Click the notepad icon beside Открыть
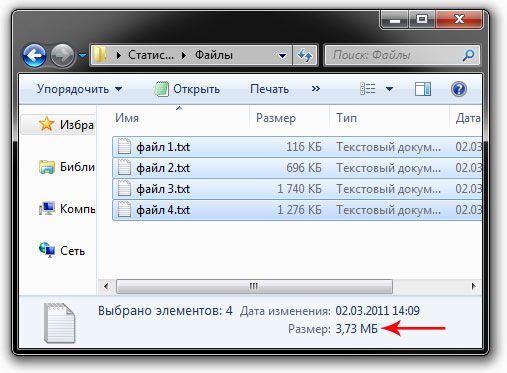Screen dimensions: 507x373 pos(161,89)
